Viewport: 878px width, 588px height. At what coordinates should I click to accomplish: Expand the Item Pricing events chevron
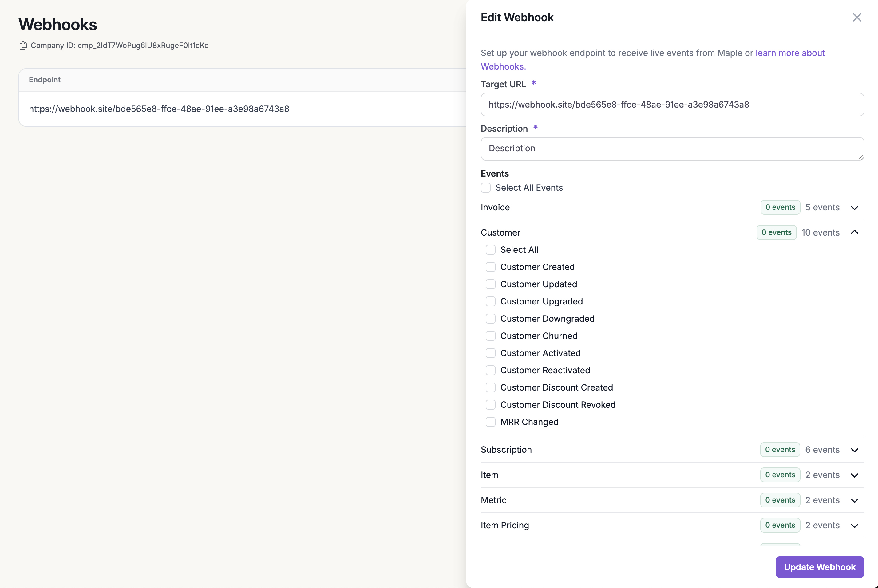[854, 525]
